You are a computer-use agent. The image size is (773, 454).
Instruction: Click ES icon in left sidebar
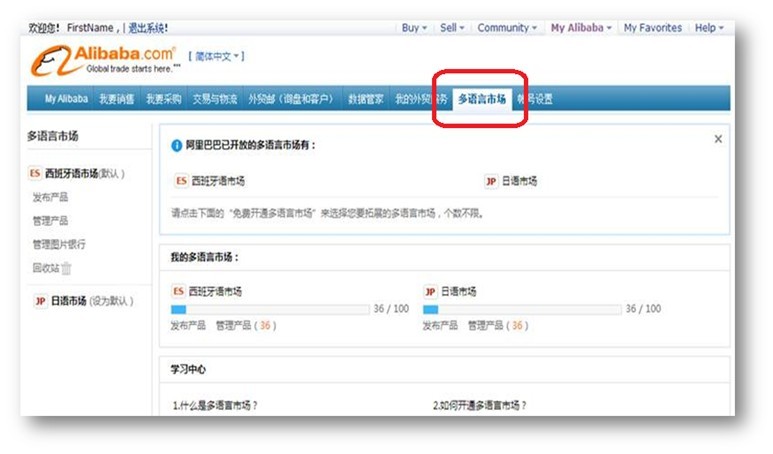tap(35, 173)
